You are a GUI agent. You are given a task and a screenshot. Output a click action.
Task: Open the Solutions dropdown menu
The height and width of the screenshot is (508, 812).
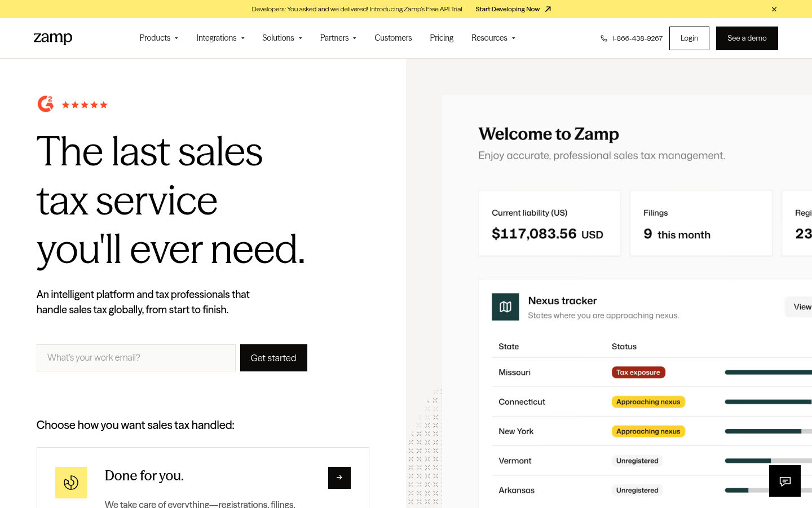coord(283,38)
